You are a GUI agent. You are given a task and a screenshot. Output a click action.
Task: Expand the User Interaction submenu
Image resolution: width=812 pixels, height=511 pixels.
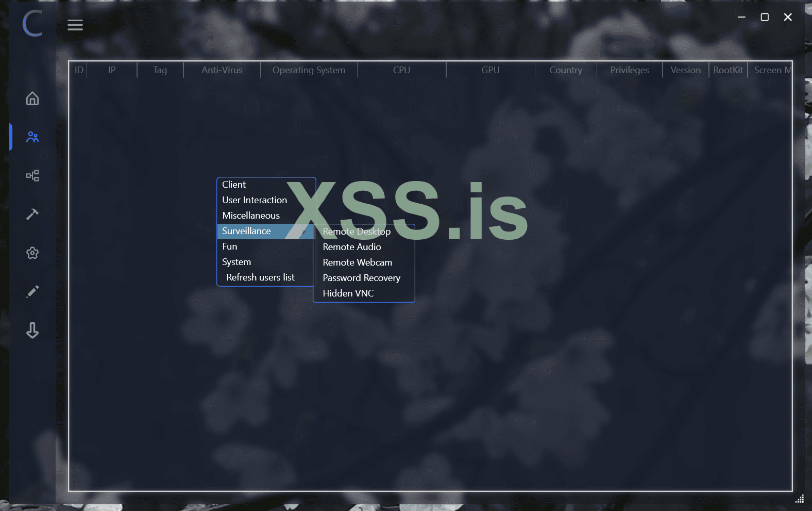(266, 200)
